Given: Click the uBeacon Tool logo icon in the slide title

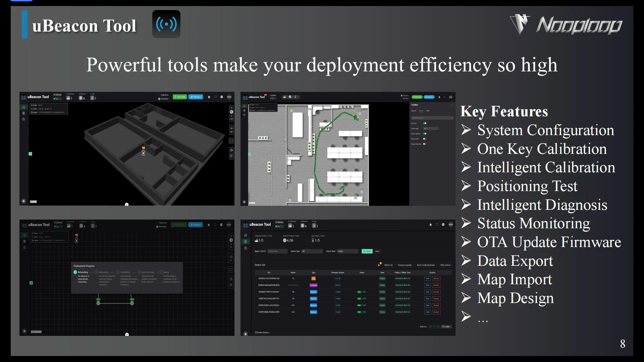Looking at the screenshot, I should (166, 24).
